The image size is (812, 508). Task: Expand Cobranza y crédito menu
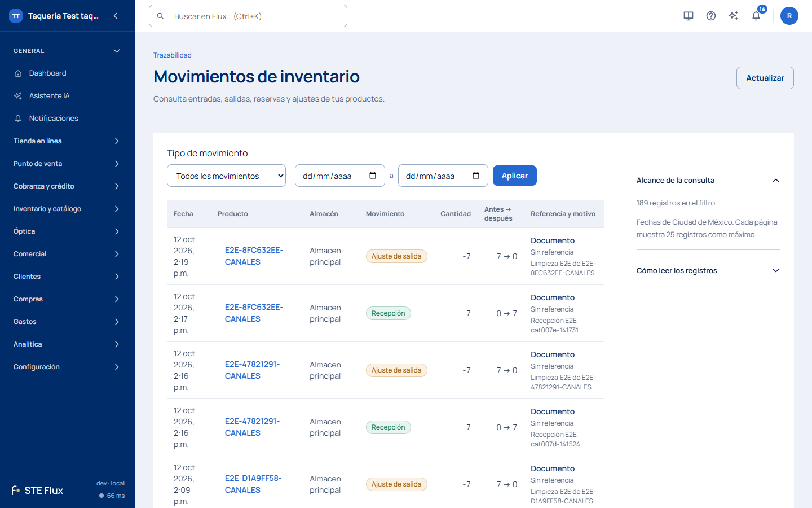(x=68, y=186)
